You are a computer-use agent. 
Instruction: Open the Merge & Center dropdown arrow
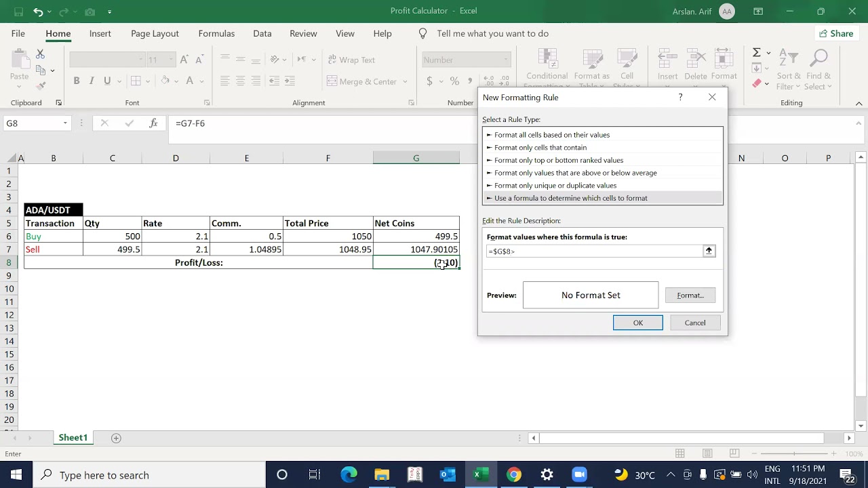tap(406, 81)
